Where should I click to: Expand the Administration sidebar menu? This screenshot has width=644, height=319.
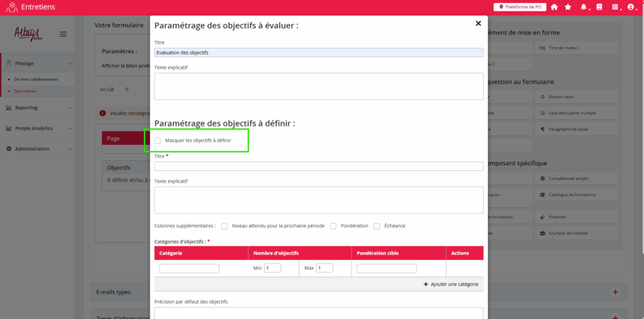[x=37, y=149]
